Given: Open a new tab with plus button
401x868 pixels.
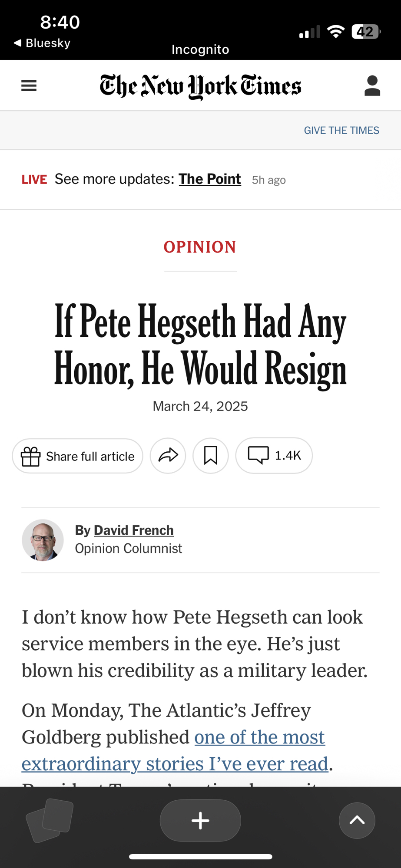Looking at the screenshot, I should (x=200, y=820).
